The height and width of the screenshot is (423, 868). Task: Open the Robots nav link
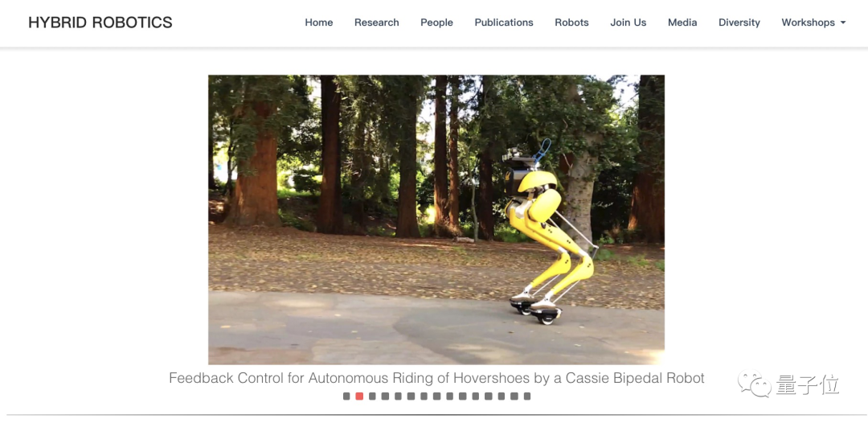point(572,23)
